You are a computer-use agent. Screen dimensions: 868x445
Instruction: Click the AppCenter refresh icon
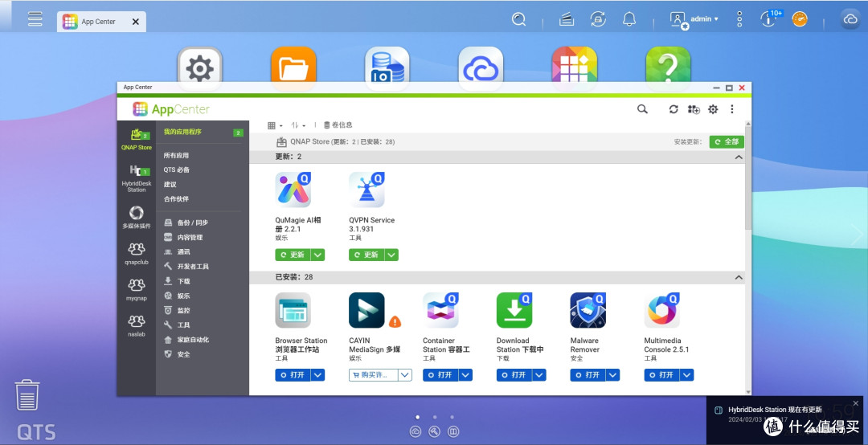tap(674, 109)
